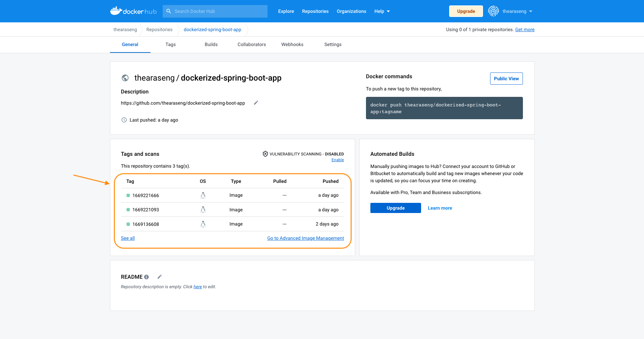Click the See all tags link
The height and width of the screenshot is (339, 644).
coord(128,238)
